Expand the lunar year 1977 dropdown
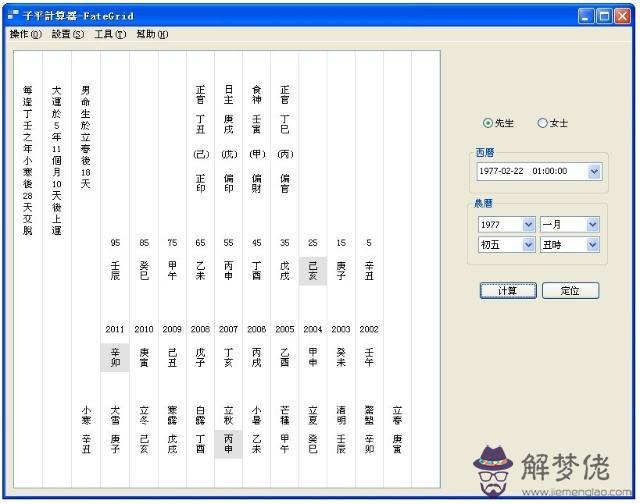640x504 pixels. pyautogui.click(x=528, y=224)
